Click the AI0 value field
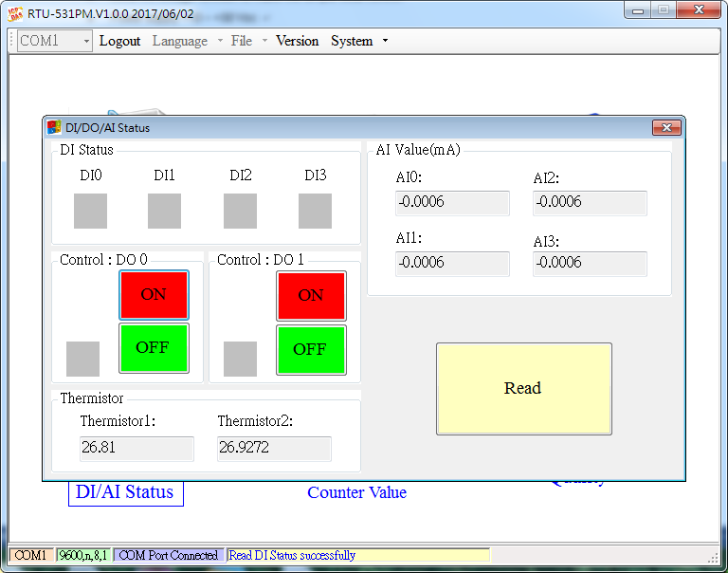Screen dimensions: 728x573 452,203
